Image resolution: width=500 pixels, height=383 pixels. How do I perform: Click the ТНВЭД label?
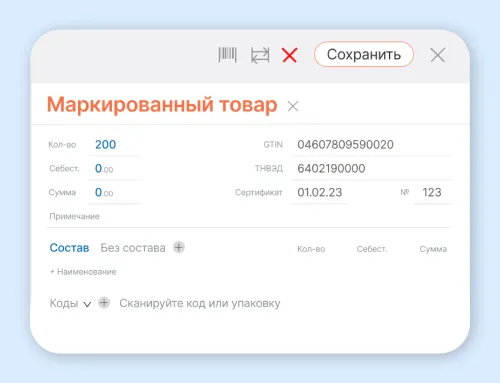pos(269,169)
